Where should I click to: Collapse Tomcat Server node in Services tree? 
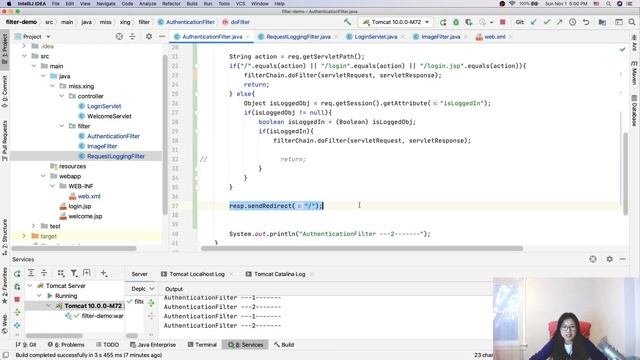30,286
